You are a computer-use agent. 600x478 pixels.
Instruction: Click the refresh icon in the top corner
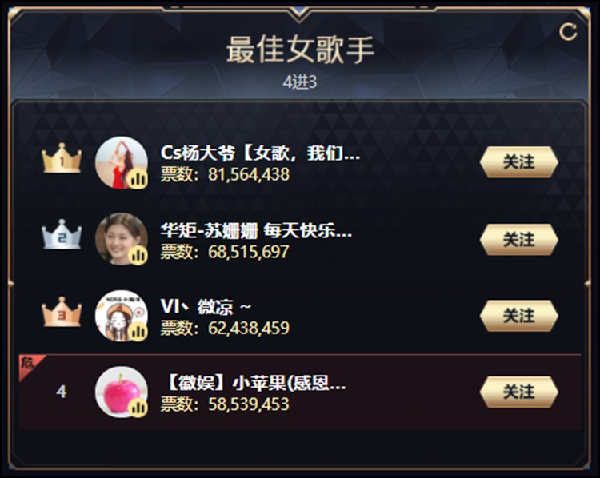point(568,32)
